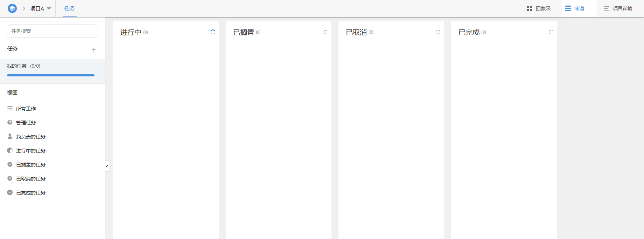Open the 所有工作 view
Image resolution: width=644 pixels, height=239 pixels.
pos(26,109)
